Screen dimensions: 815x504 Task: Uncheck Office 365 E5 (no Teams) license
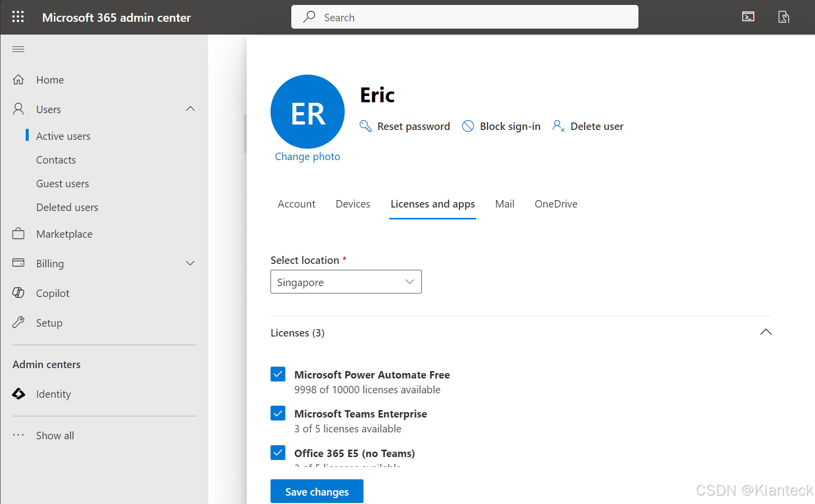278,453
